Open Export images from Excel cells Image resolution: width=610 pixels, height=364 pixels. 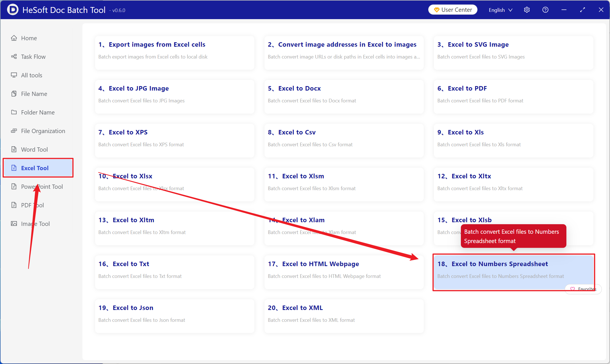[x=174, y=53]
